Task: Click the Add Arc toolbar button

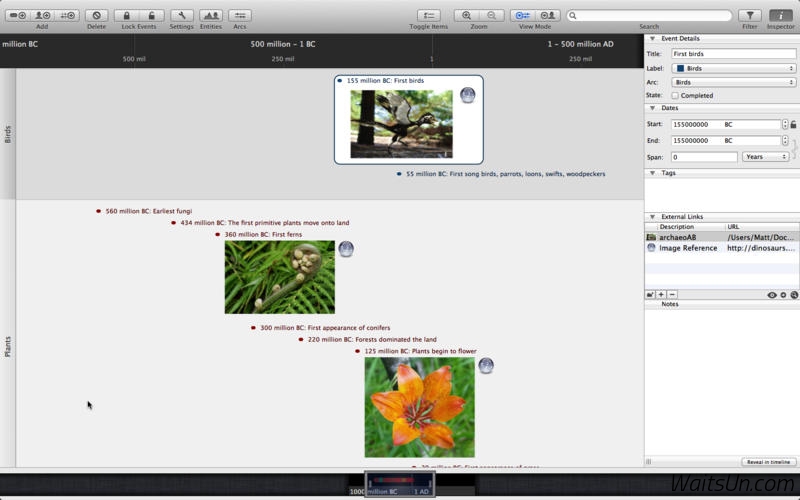Action: [67, 15]
